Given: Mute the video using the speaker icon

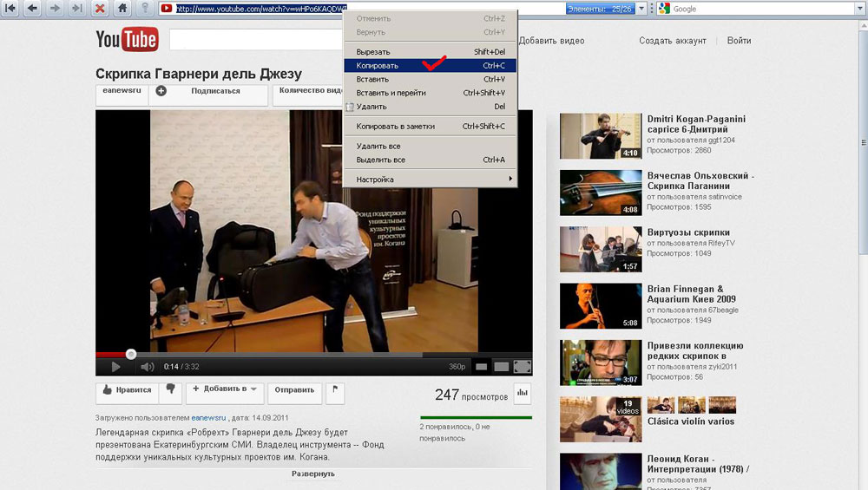Looking at the screenshot, I should [148, 367].
